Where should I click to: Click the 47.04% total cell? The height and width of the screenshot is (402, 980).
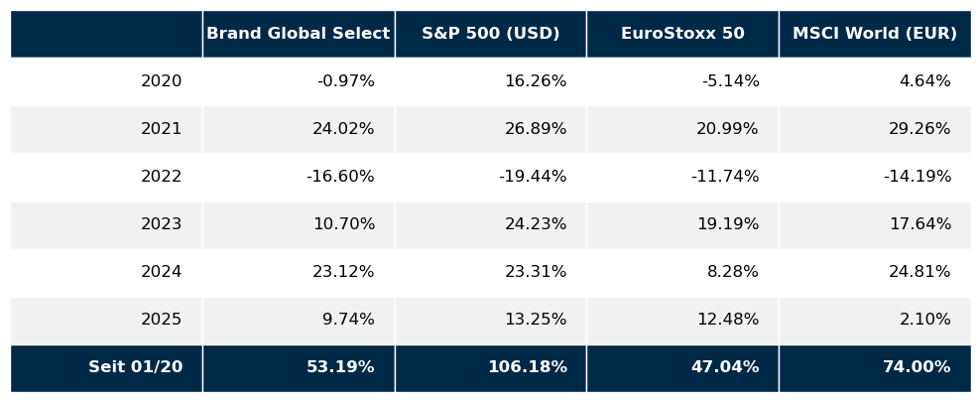coord(724,367)
